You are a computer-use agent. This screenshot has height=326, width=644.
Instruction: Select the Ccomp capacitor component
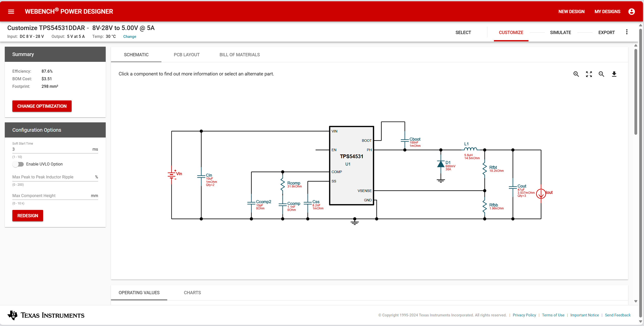[283, 205]
